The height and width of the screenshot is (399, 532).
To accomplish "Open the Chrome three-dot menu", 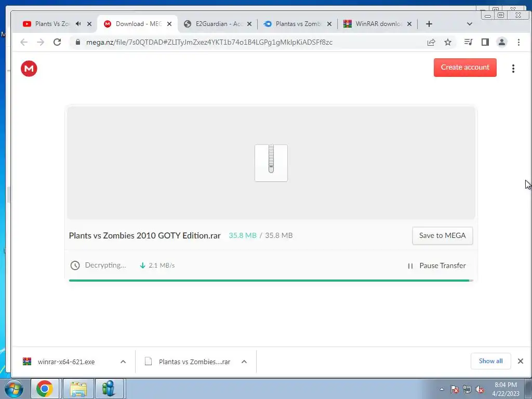I will pos(518,42).
